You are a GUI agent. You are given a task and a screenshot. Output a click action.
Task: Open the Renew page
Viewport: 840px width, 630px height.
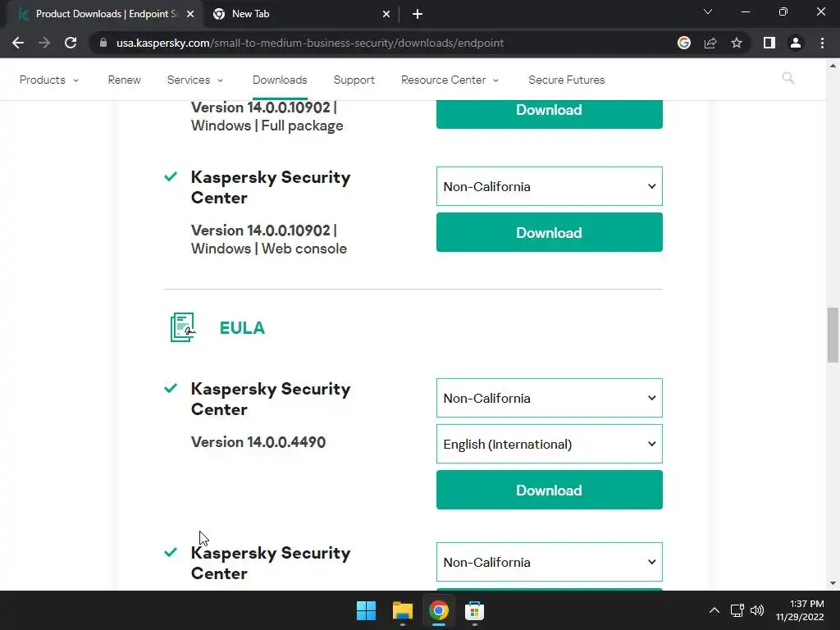[x=125, y=80]
